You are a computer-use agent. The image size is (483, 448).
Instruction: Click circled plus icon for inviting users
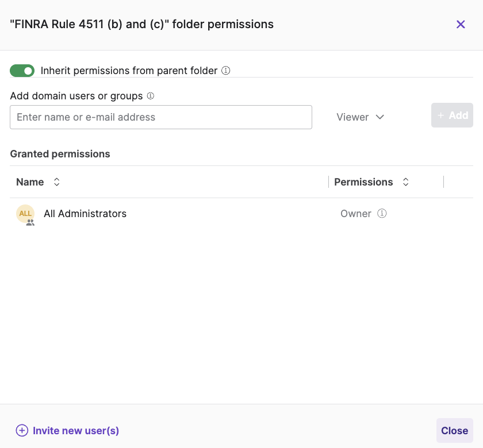point(22,430)
